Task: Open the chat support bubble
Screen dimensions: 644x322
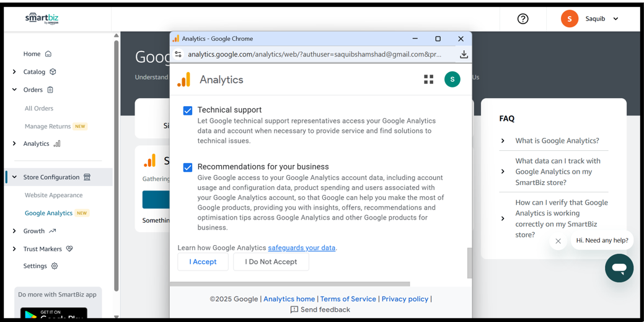Action: point(619,268)
